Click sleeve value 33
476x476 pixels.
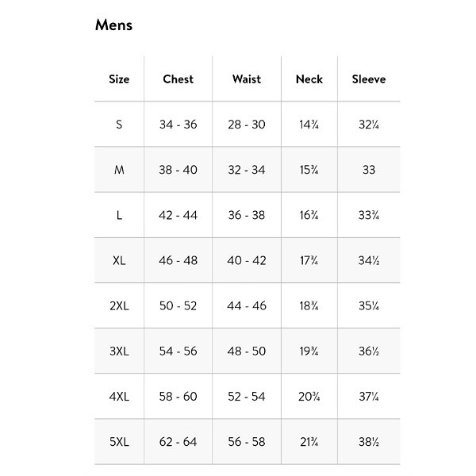(x=369, y=170)
